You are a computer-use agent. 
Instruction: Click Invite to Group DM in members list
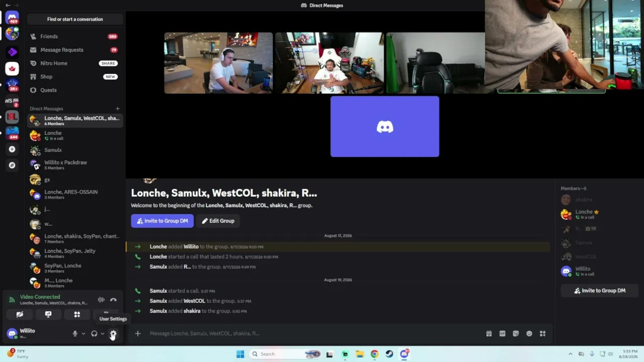600,291
